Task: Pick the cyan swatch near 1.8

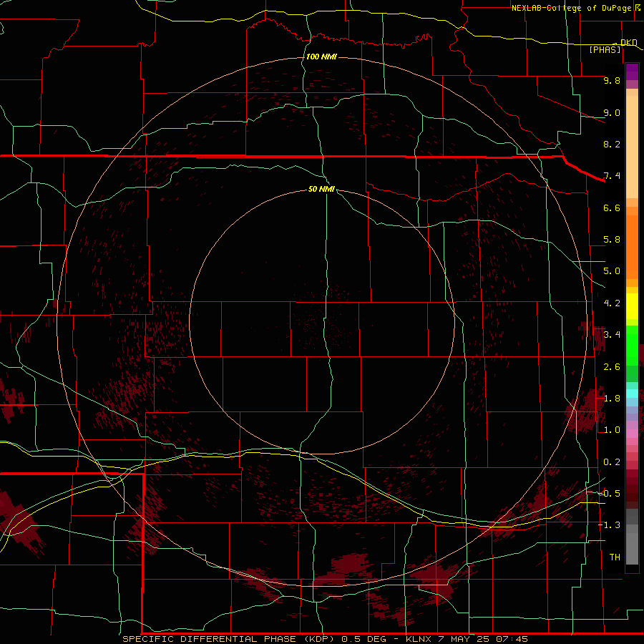Action: [632, 394]
